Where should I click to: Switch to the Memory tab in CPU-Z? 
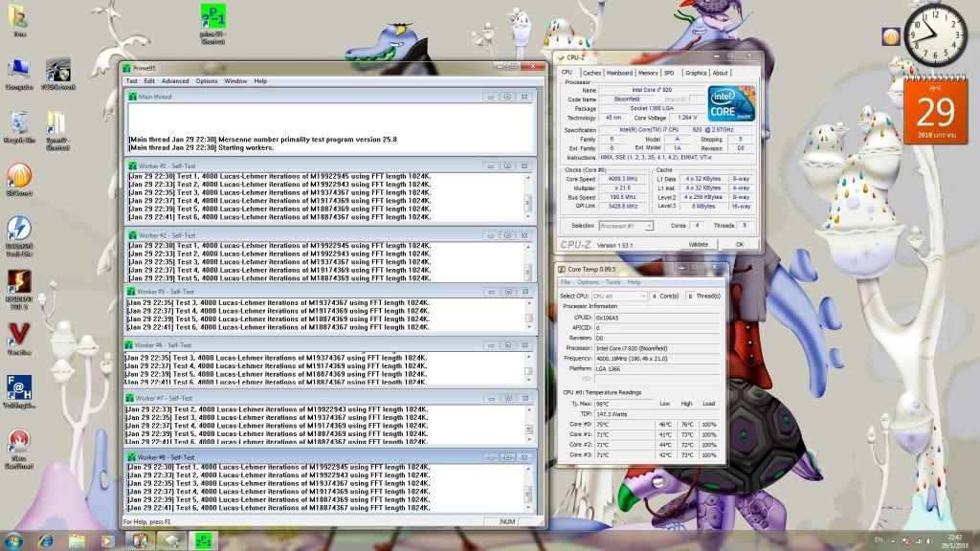tap(648, 73)
